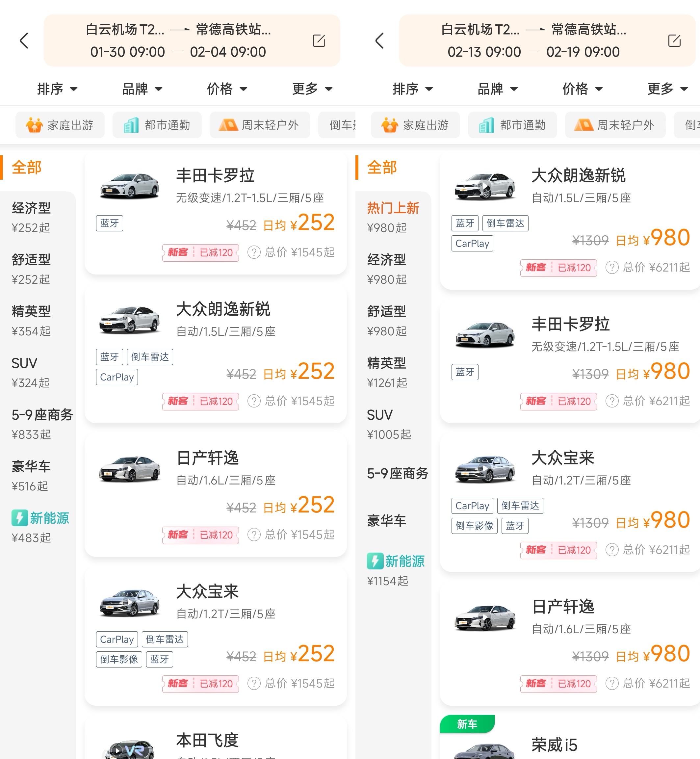Tap the back arrow in left panel
Screen dimensions: 700x759
(24, 41)
